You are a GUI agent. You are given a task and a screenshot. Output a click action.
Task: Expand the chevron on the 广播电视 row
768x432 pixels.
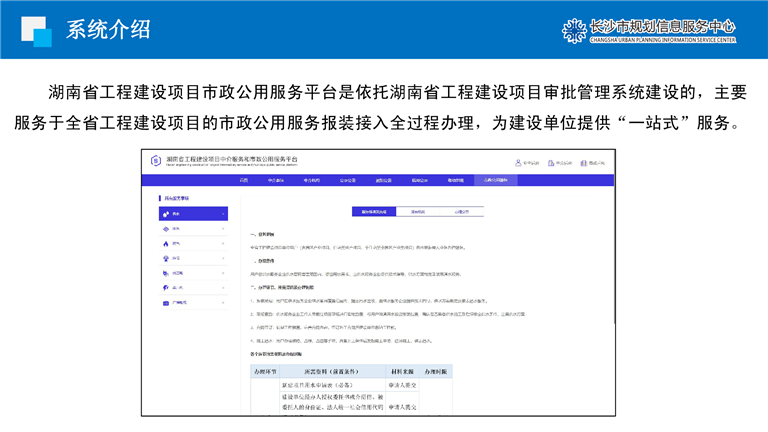[223, 301]
